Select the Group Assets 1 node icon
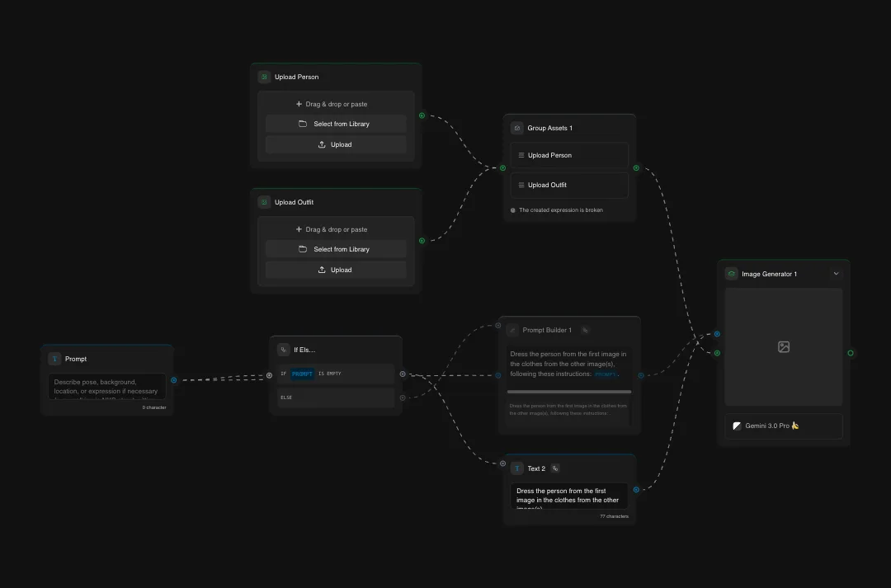Screen dimensions: 891x588 pyautogui.click(x=518, y=128)
